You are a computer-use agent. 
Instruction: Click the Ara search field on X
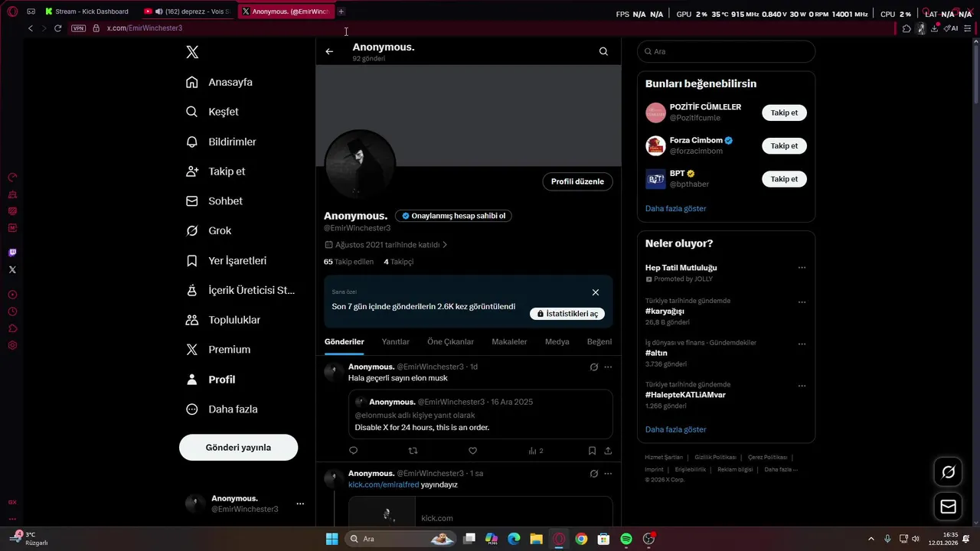726,51
